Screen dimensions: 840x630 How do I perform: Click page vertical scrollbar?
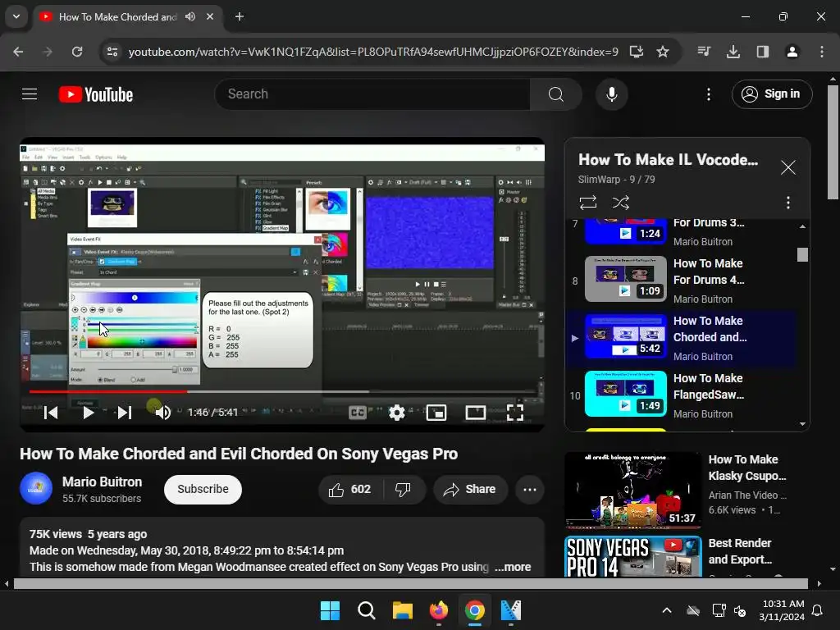tap(833, 144)
